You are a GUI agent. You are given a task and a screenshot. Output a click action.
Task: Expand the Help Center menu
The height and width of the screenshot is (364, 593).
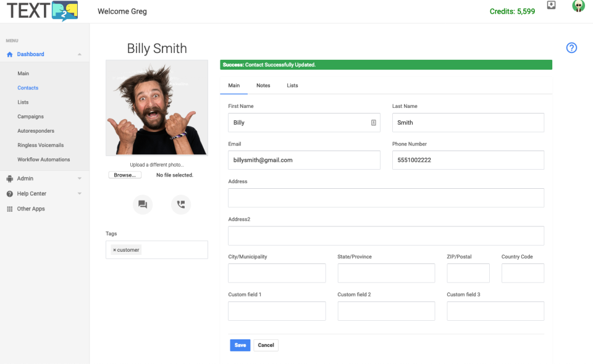[80, 194]
